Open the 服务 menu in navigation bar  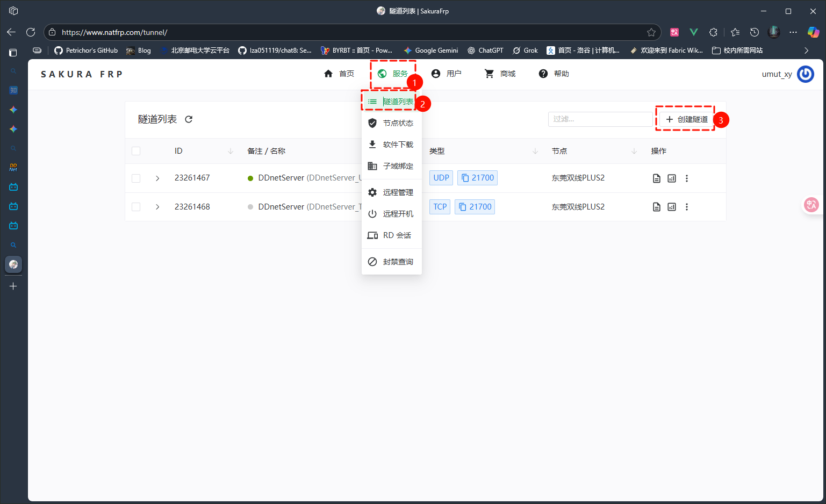click(x=393, y=74)
